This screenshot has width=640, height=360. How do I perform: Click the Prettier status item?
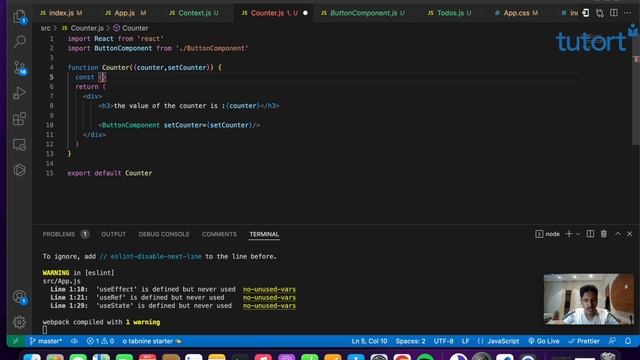pyautogui.click(x=584, y=341)
